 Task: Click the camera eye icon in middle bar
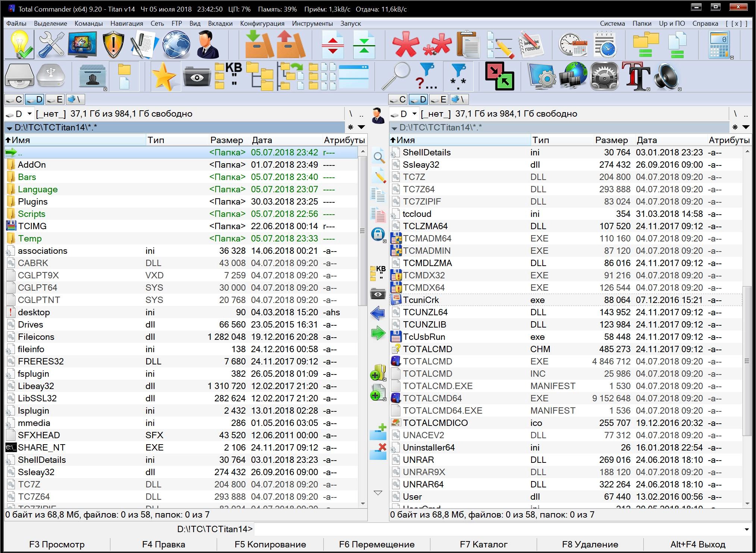tap(378, 294)
